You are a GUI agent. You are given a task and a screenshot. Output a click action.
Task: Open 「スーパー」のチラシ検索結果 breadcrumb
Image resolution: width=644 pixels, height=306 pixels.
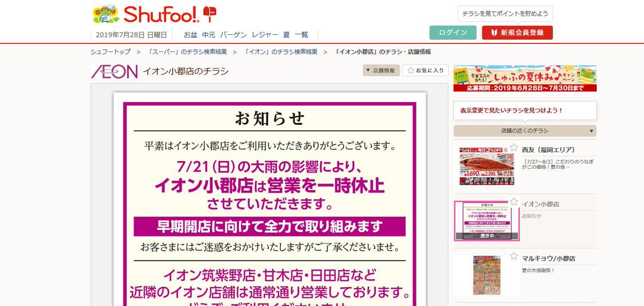pos(187,52)
